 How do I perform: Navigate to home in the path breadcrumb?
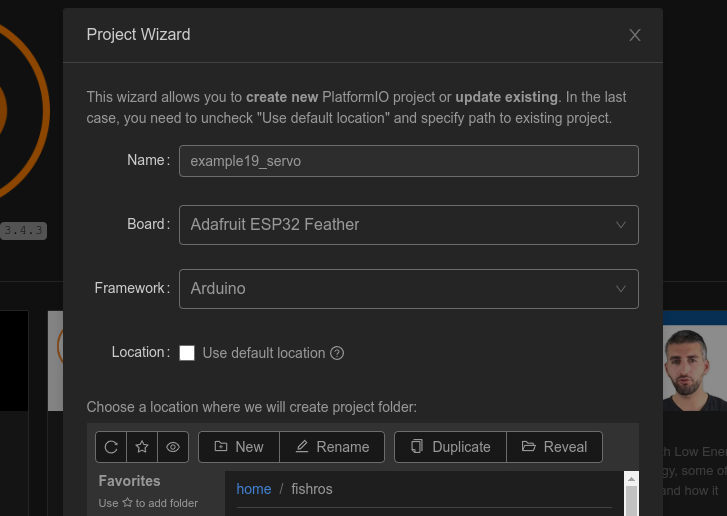254,489
